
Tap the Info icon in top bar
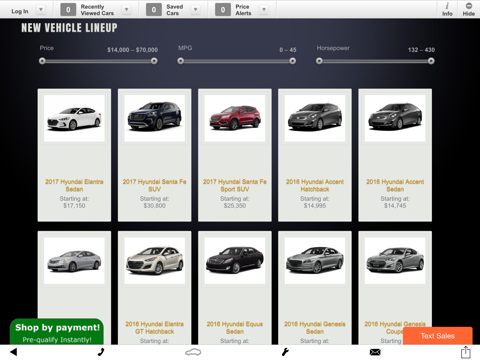click(447, 9)
